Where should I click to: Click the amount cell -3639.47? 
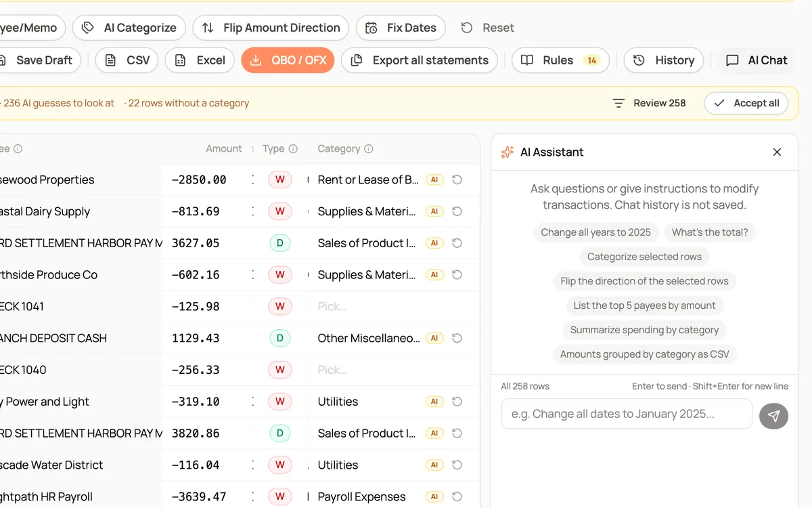pyautogui.click(x=198, y=496)
